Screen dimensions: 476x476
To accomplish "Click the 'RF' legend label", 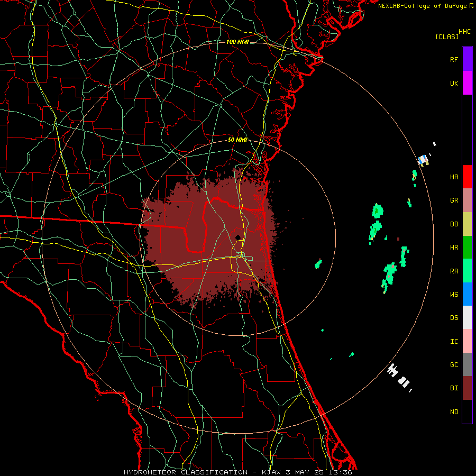I will (x=454, y=59).
